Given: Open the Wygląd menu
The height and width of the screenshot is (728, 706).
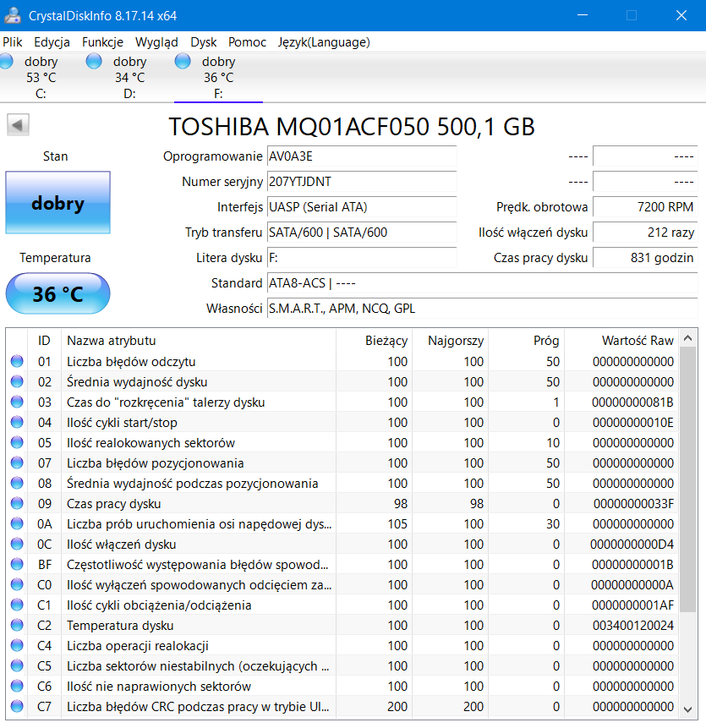Looking at the screenshot, I should 156,42.
